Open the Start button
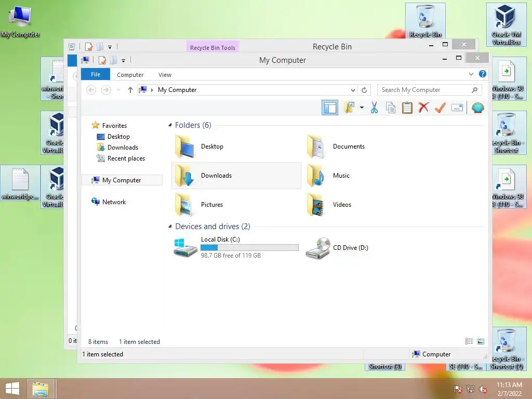Viewport: 532px width, 399px height. pyautogui.click(x=12, y=389)
